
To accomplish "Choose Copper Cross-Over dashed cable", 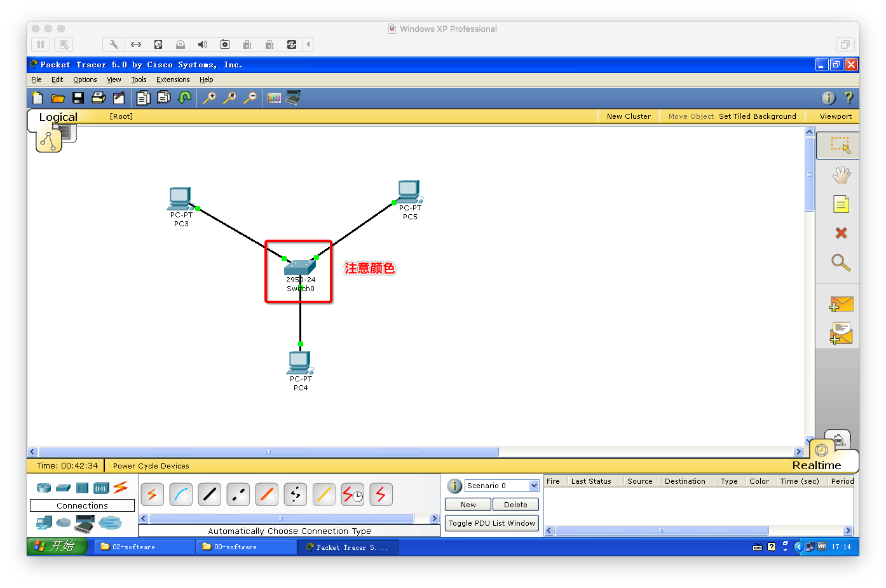I will tap(238, 495).
